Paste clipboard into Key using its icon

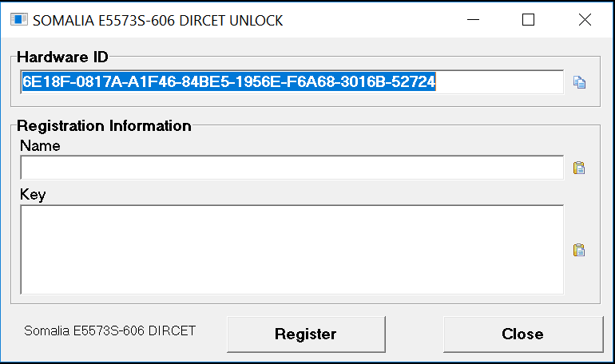(579, 250)
